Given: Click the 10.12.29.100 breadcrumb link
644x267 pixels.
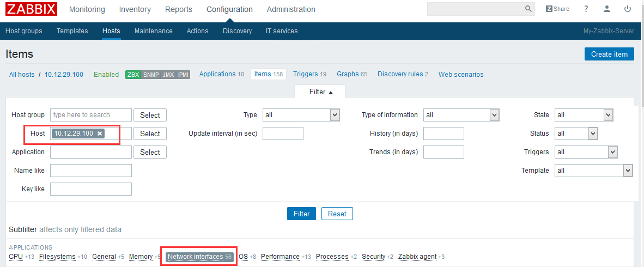Looking at the screenshot, I should coord(64,74).
